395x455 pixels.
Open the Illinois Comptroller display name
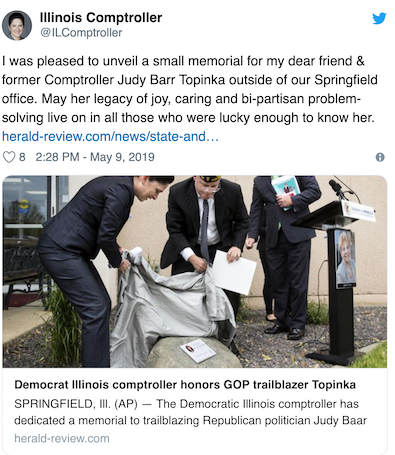point(101,18)
